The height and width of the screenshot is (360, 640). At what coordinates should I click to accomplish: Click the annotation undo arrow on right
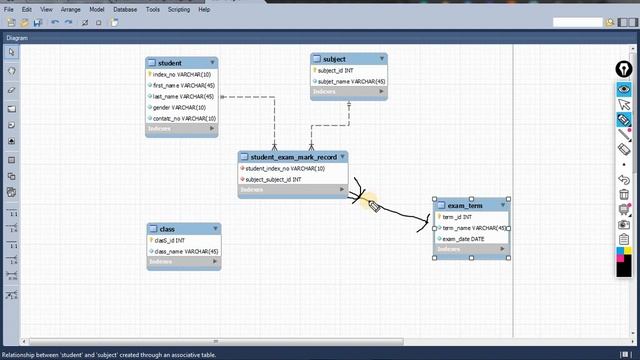click(x=624, y=180)
